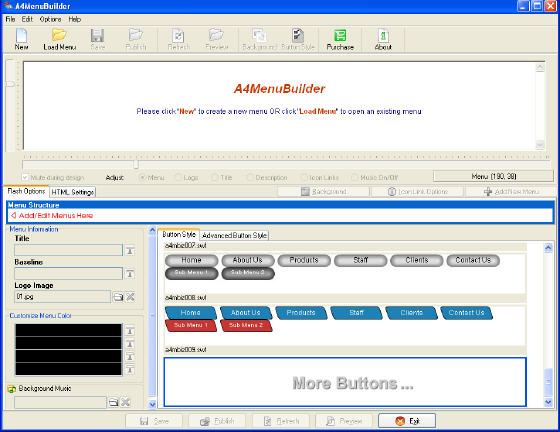
Task: Switch to the Flash Options tab
Action: (x=26, y=191)
